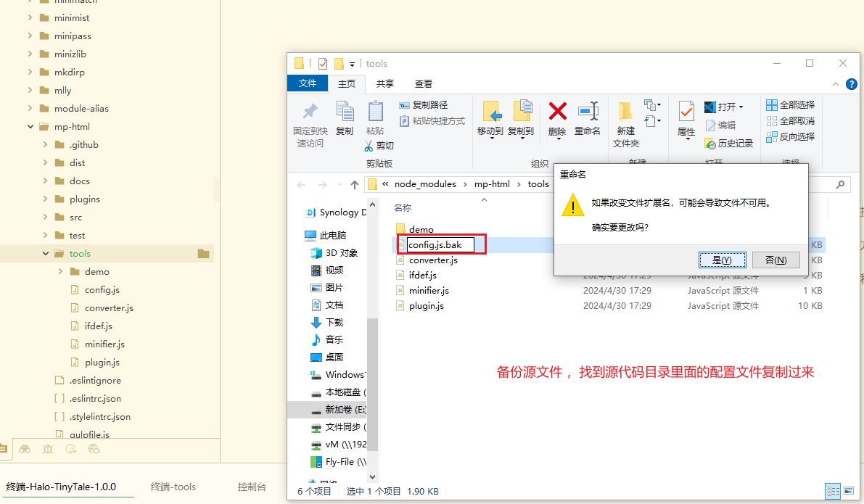This screenshot has height=504, width=864.
Task: Click the Copy (复制) ribbon icon
Action: point(345,112)
